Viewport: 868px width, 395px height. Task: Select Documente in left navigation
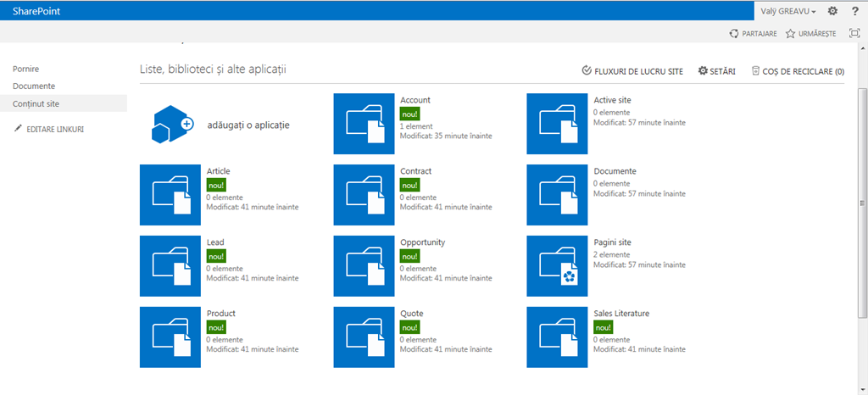tap(34, 86)
